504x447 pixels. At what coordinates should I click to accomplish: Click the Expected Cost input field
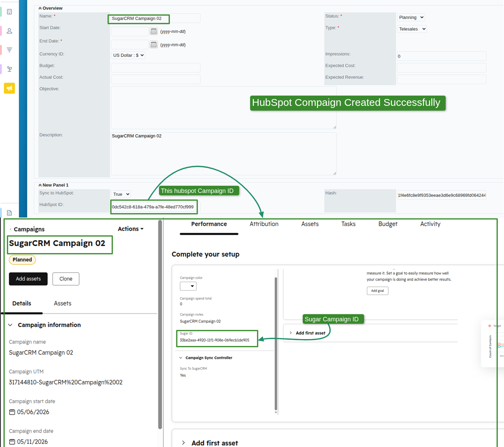[x=442, y=68]
